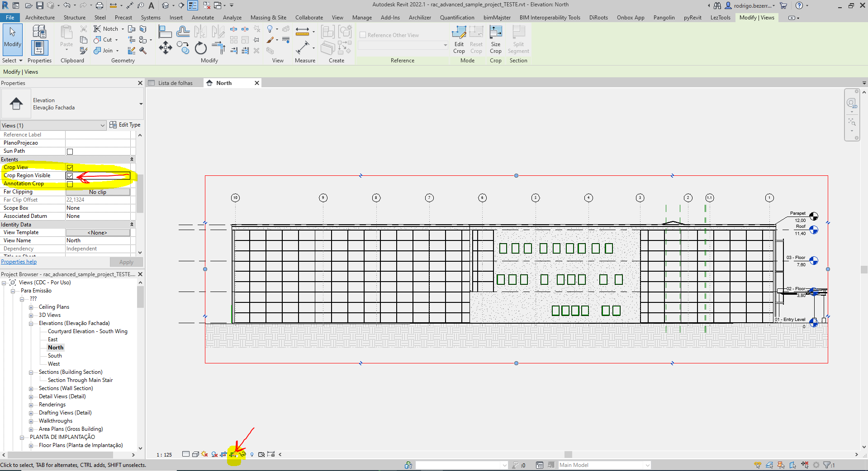
Task: Check the Annotation Crop checkbox
Action: pyautogui.click(x=70, y=184)
